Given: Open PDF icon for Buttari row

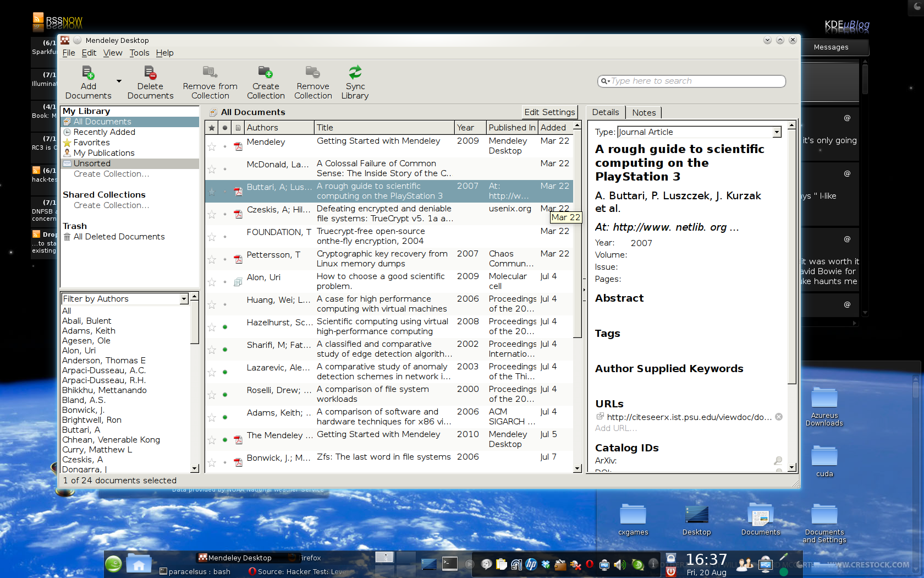Looking at the screenshot, I should point(238,192).
